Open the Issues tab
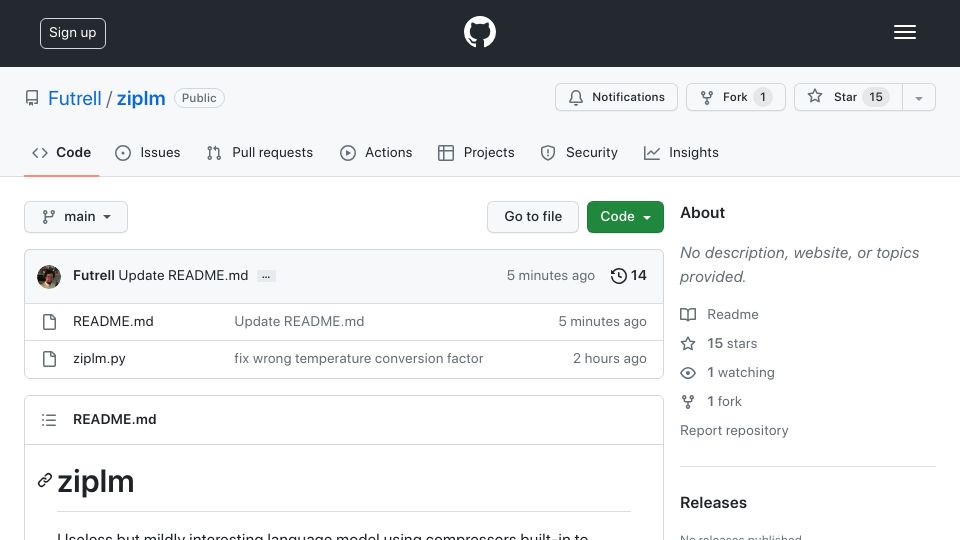 pos(148,152)
